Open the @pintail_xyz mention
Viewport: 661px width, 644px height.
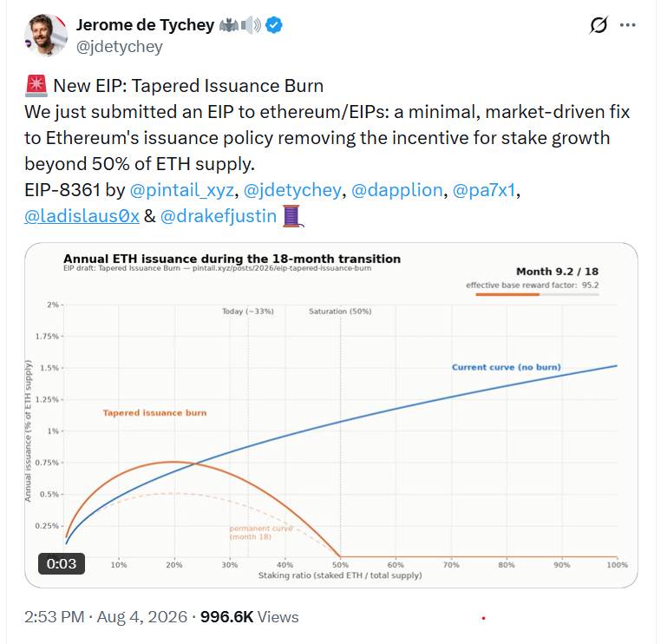click(x=181, y=190)
